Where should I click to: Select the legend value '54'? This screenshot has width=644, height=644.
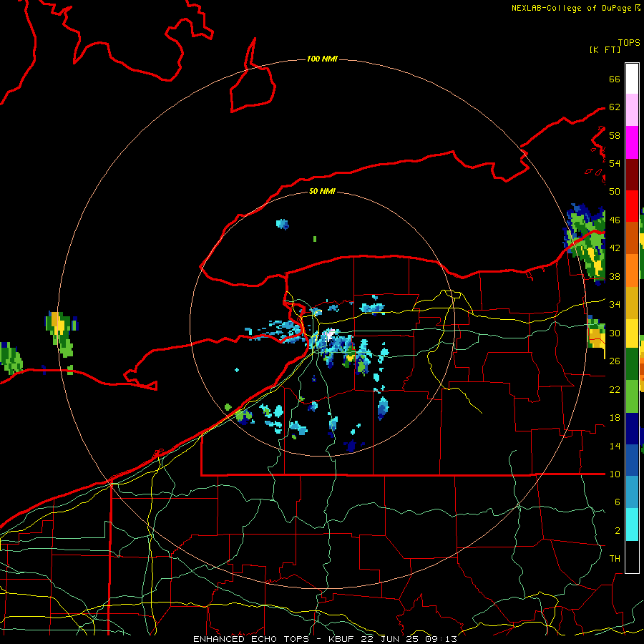tap(615, 163)
